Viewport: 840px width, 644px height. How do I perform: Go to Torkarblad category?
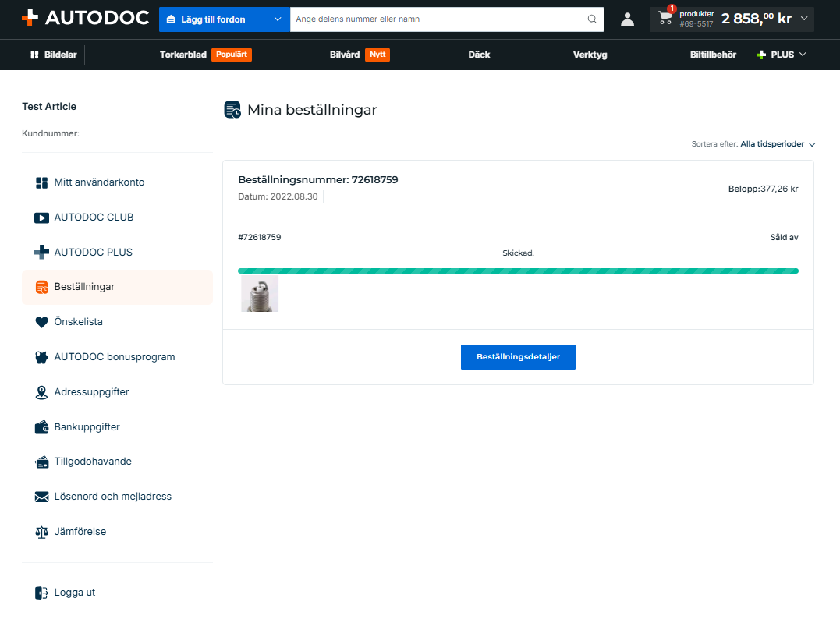(x=183, y=55)
